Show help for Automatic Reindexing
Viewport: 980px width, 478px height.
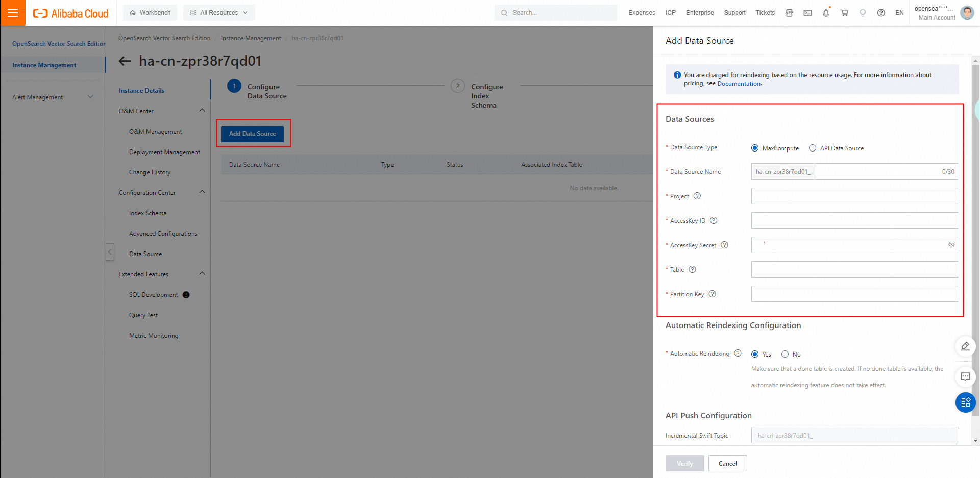[738, 354]
